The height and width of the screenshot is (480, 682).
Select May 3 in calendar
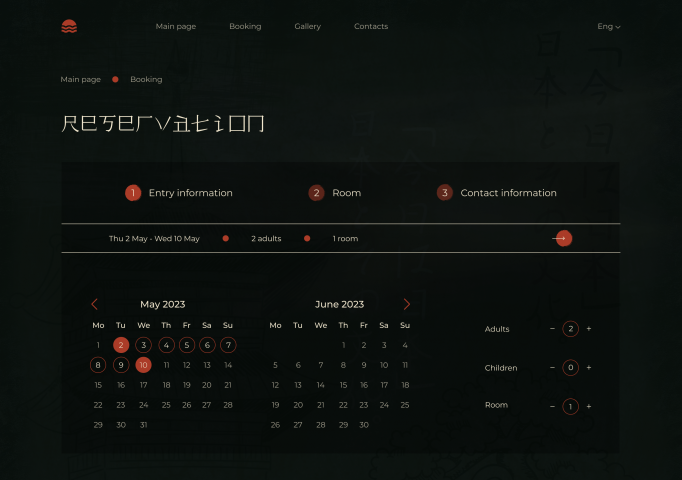(144, 345)
